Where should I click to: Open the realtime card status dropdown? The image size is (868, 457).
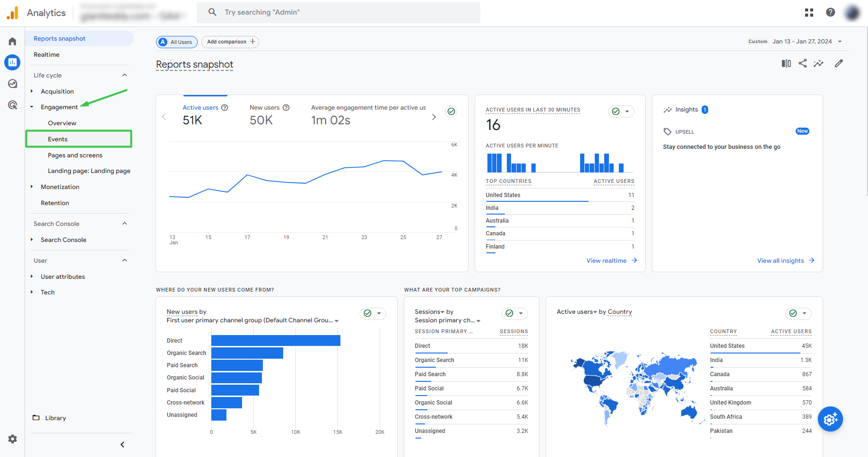[627, 112]
